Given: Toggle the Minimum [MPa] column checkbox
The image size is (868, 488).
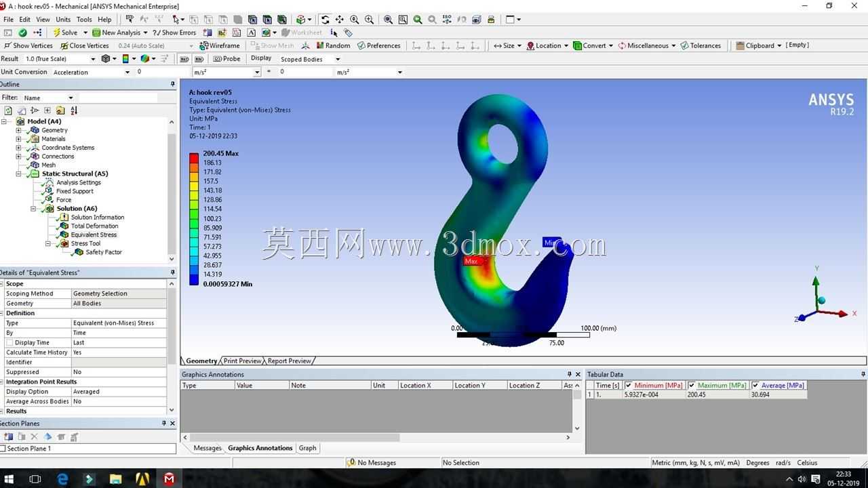Looking at the screenshot, I should [629, 385].
